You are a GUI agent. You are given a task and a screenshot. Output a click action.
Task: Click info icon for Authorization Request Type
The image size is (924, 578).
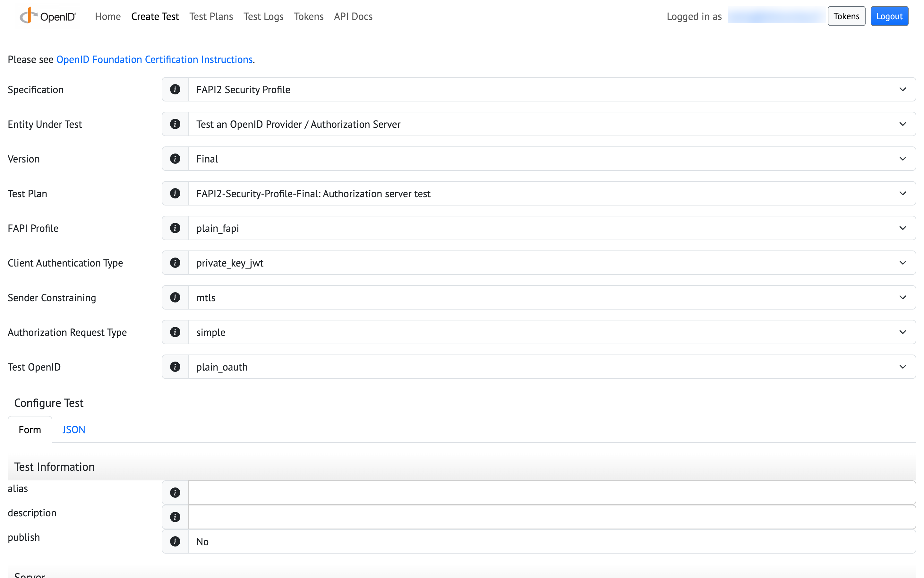click(x=175, y=332)
